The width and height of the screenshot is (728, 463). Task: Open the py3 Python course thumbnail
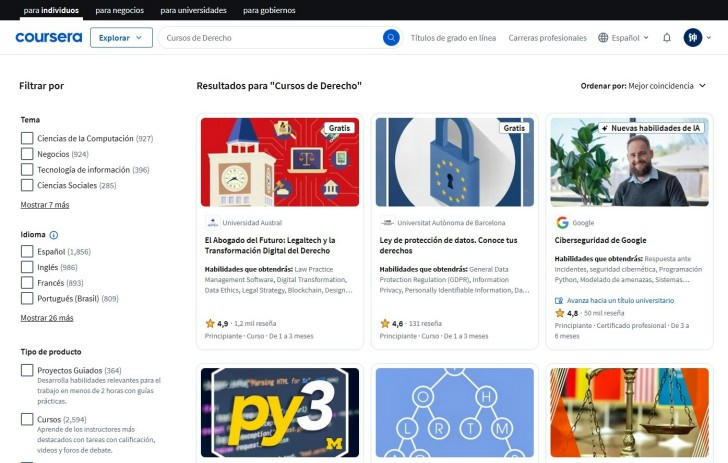tap(280, 413)
